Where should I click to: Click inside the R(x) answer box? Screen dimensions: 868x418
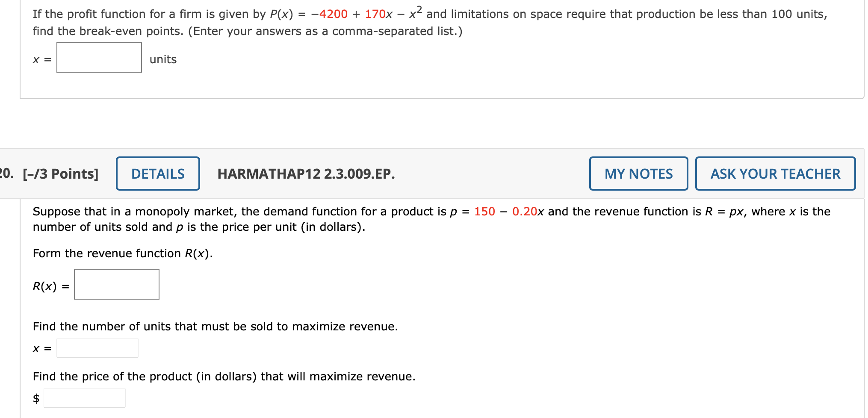coord(116,284)
